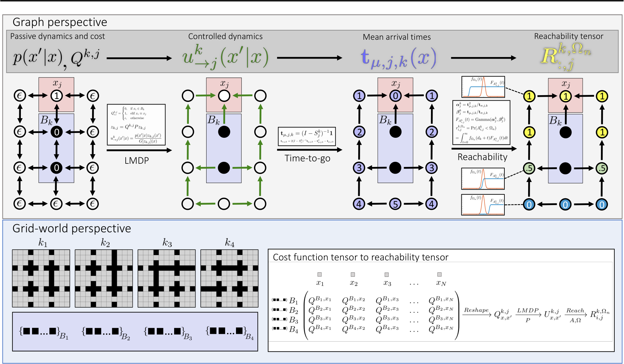Select the k3 grid-world maze
The image size is (624, 364).
point(166,278)
